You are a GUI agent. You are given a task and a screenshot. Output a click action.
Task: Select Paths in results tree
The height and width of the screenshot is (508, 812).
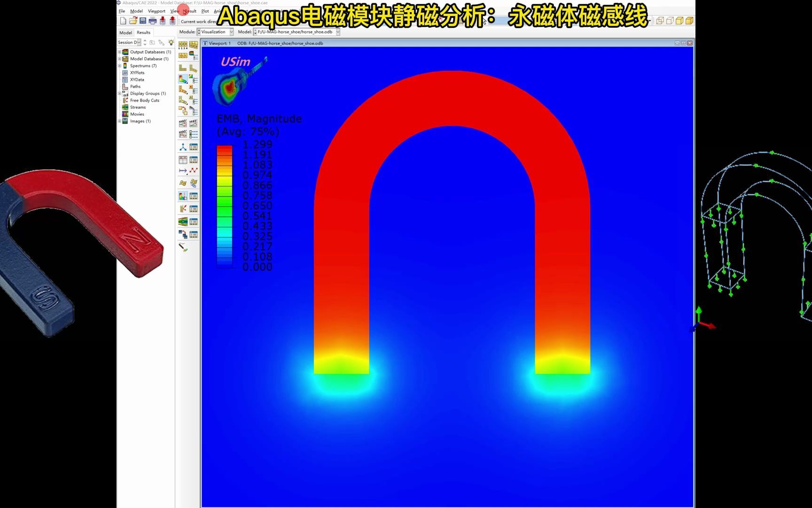(135, 87)
